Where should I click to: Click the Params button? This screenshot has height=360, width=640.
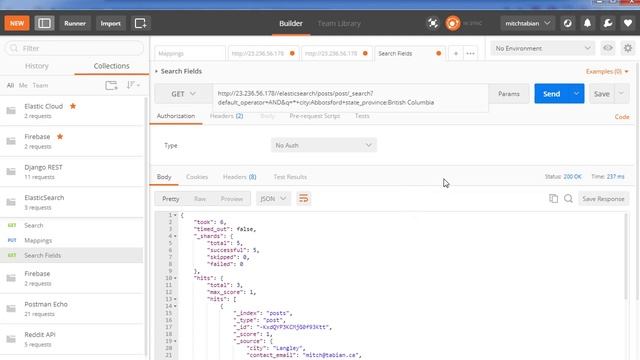[509, 94]
